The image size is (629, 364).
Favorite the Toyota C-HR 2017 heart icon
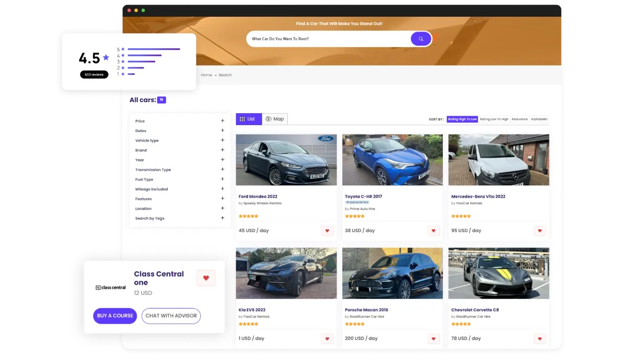tap(433, 230)
